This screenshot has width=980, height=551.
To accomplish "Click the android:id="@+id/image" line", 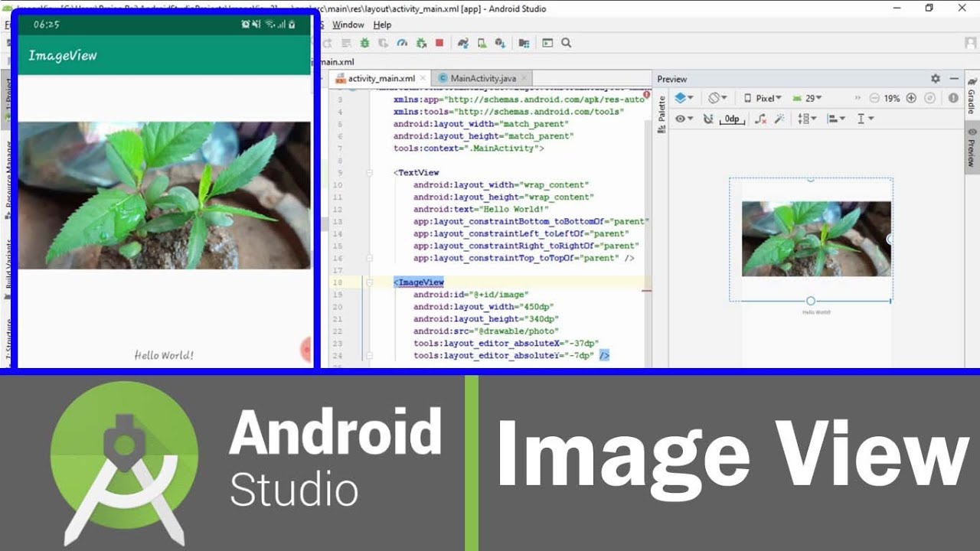I will (x=471, y=295).
